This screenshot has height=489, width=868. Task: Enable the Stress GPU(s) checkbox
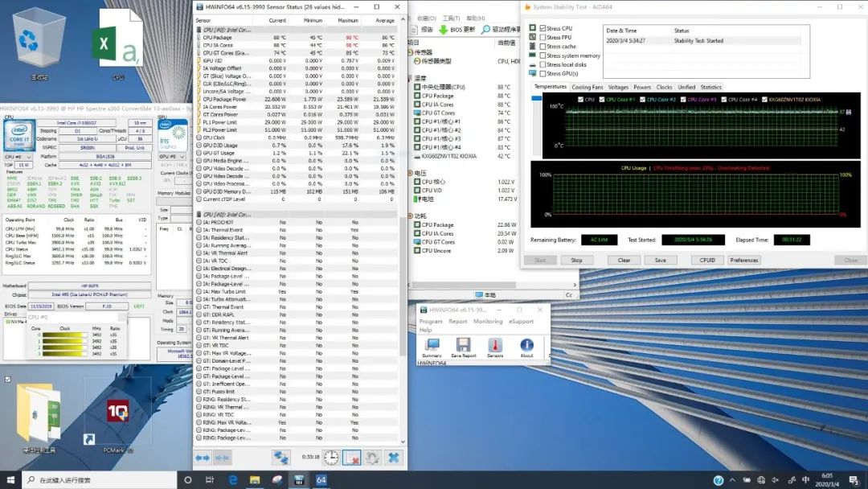[542, 74]
